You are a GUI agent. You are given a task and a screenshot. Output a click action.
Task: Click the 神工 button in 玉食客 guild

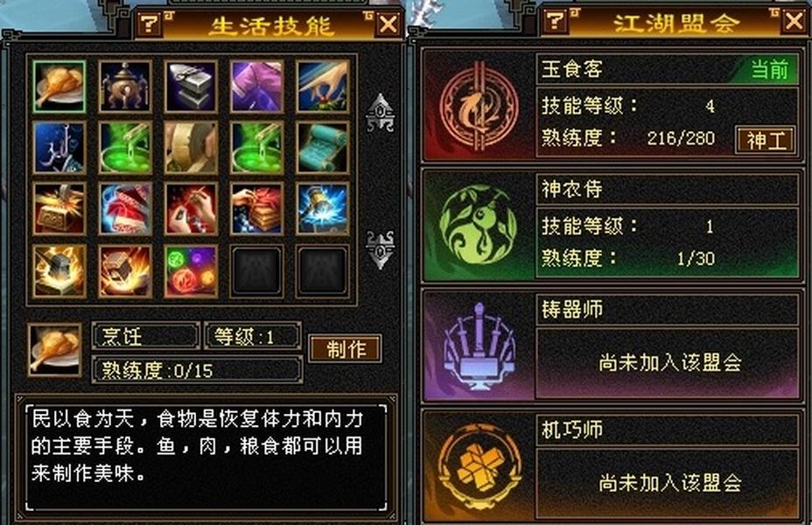pos(766,140)
